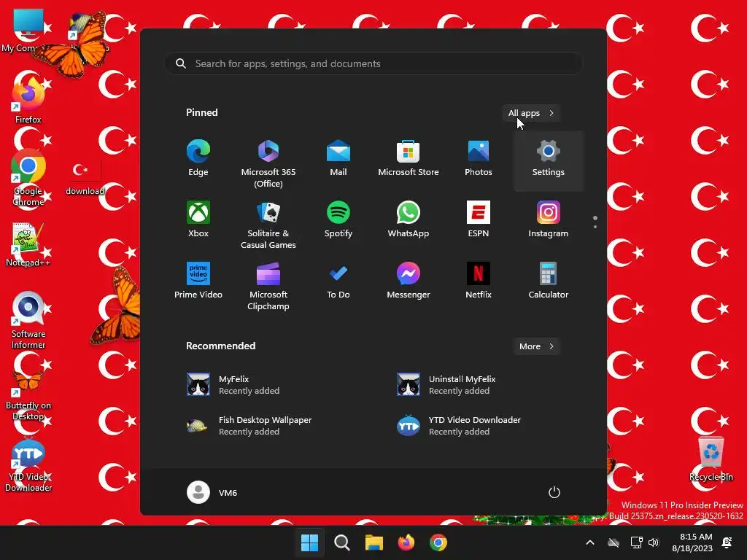Open notifications bell in system tray
The width and height of the screenshot is (747, 560).
[727, 542]
